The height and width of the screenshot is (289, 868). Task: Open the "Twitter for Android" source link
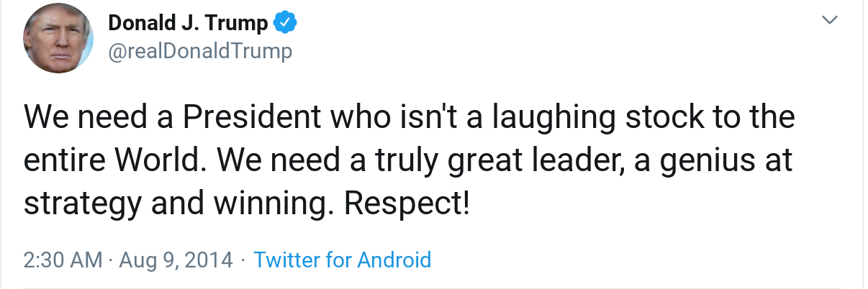(343, 260)
